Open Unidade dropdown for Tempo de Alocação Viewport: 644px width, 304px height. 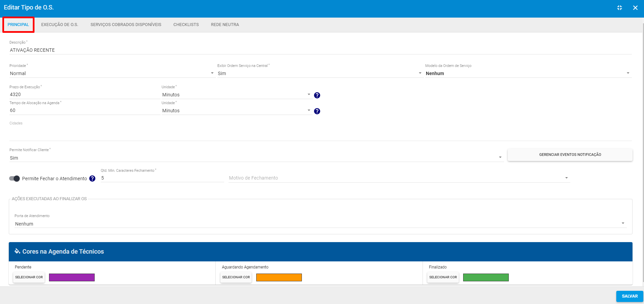[x=236, y=111]
